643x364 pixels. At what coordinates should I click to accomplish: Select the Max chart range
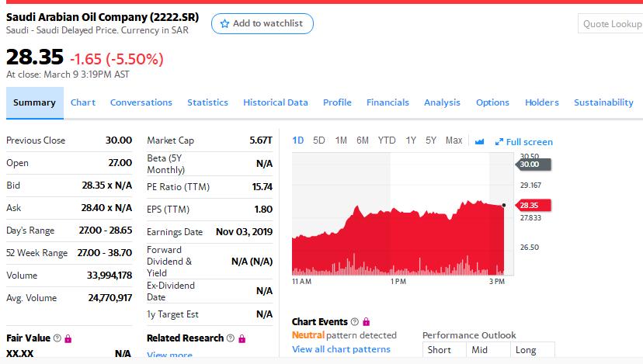click(x=454, y=140)
